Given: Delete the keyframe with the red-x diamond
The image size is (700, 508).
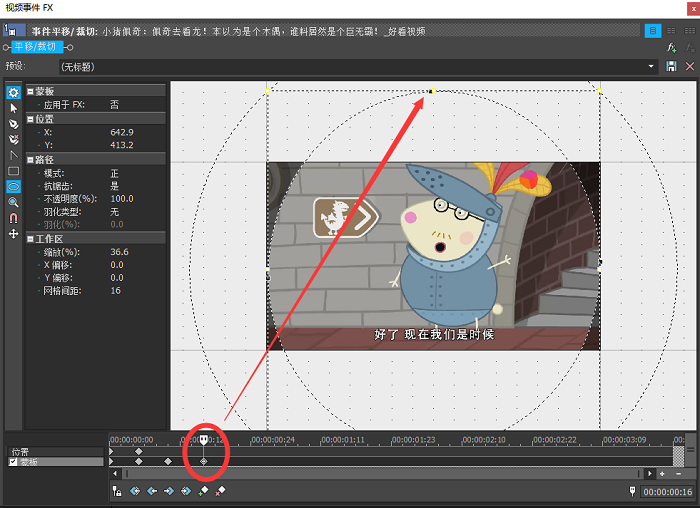Looking at the screenshot, I should coord(220,491).
